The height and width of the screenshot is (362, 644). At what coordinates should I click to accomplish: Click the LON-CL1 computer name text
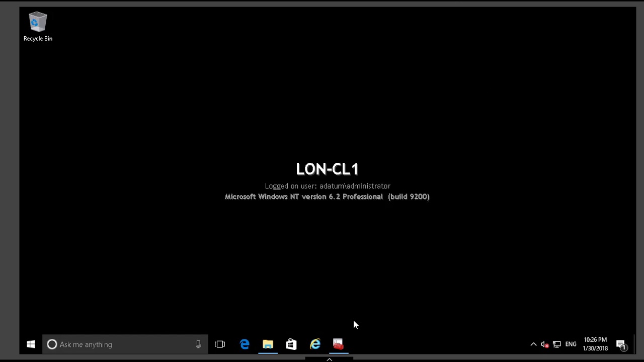(x=327, y=169)
